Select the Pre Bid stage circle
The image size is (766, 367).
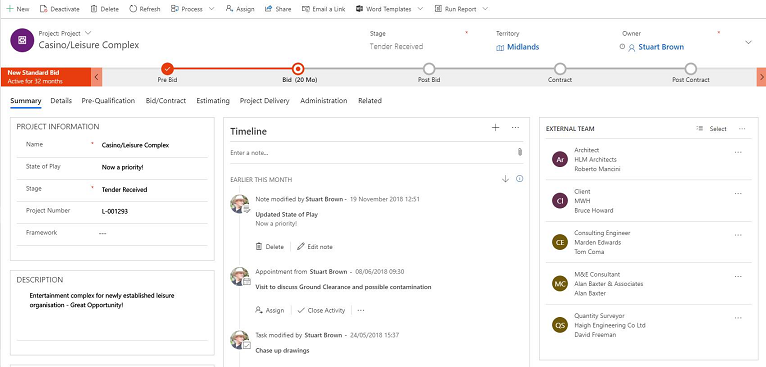click(167, 69)
